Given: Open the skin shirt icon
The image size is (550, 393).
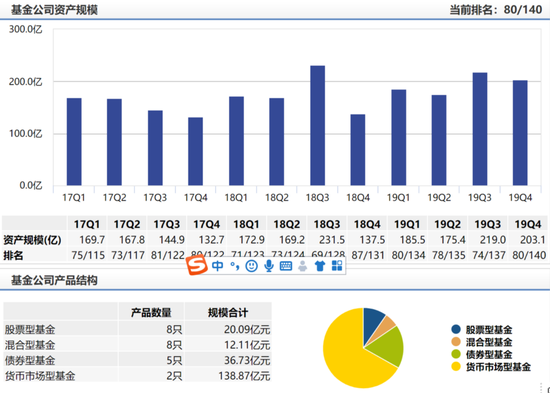Looking at the screenshot, I should click(320, 266).
